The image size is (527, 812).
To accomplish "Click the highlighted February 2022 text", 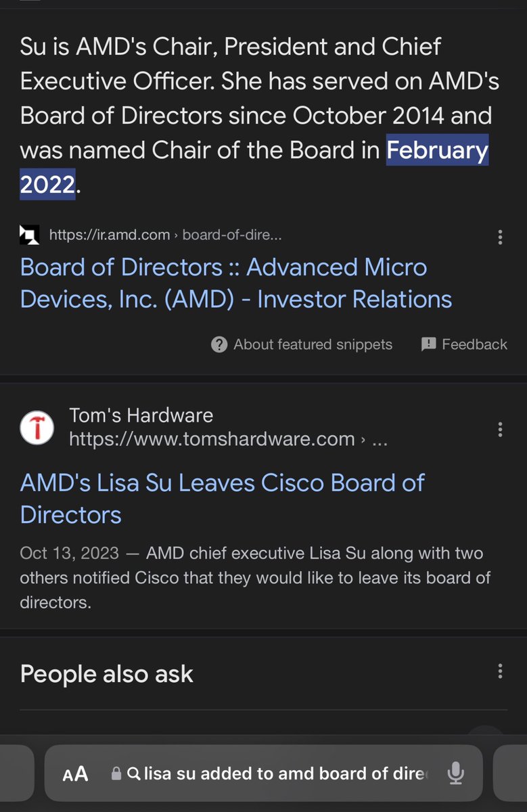I will click(436, 150).
